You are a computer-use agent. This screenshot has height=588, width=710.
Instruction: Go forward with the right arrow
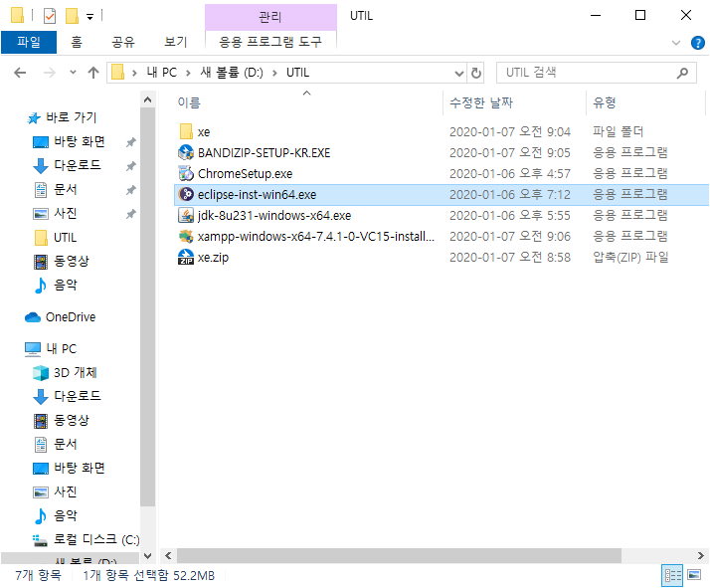point(49,73)
